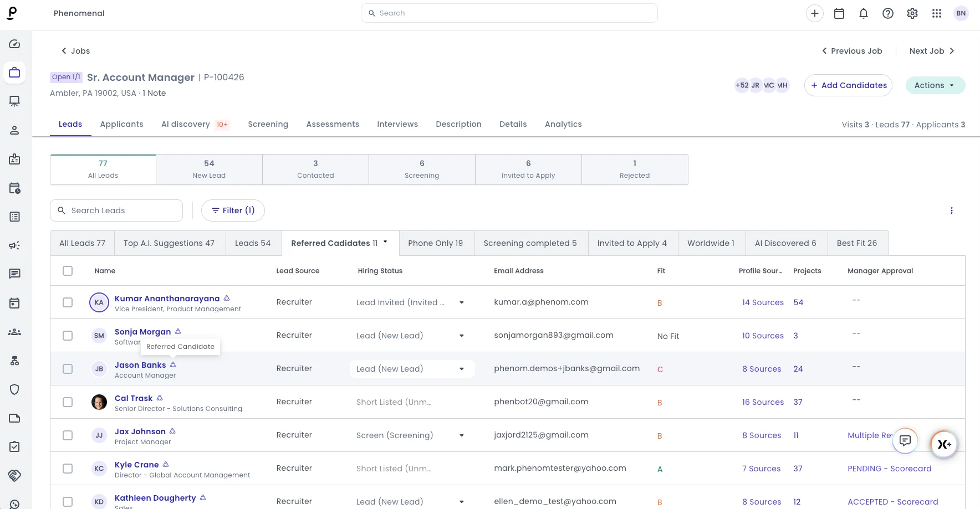The height and width of the screenshot is (509, 980).
Task: Tick the checkbox for Kumar Ananthanarayana
Action: [x=68, y=302]
